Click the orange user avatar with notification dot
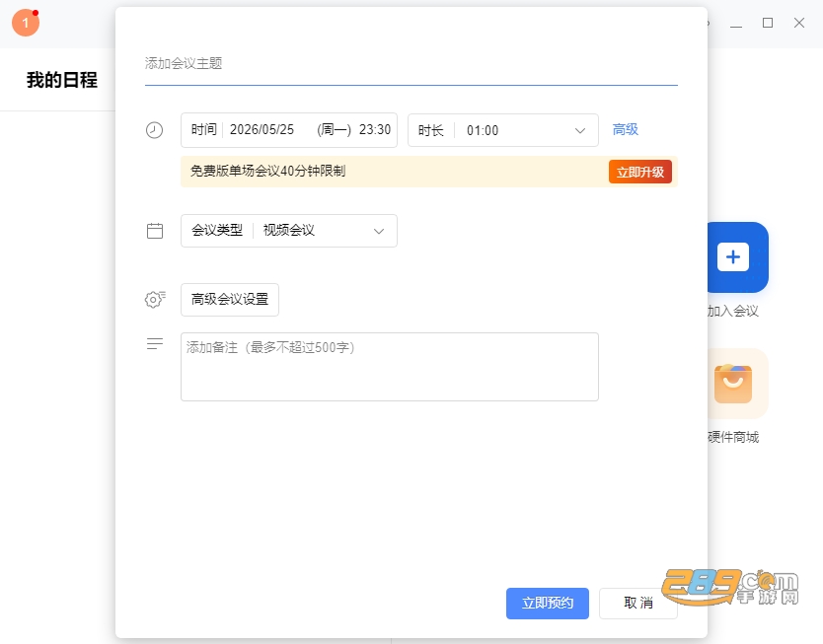 26,23
